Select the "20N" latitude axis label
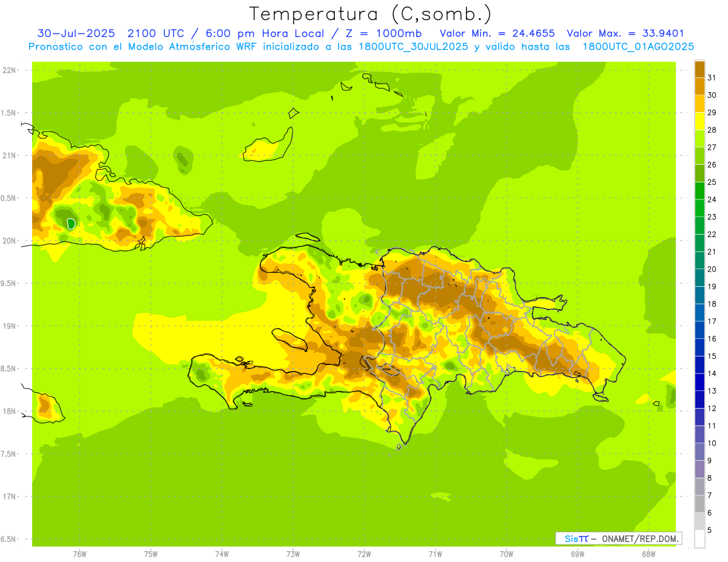 [8, 241]
